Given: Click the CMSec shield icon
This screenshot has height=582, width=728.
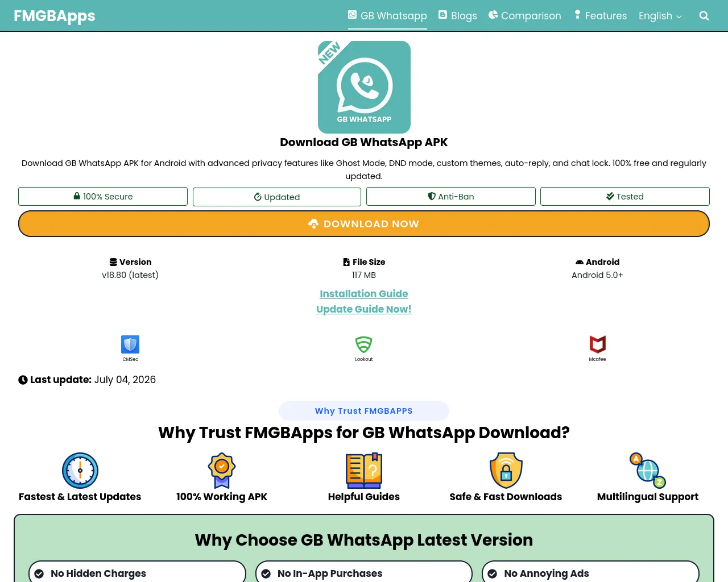Looking at the screenshot, I should (130, 344).
